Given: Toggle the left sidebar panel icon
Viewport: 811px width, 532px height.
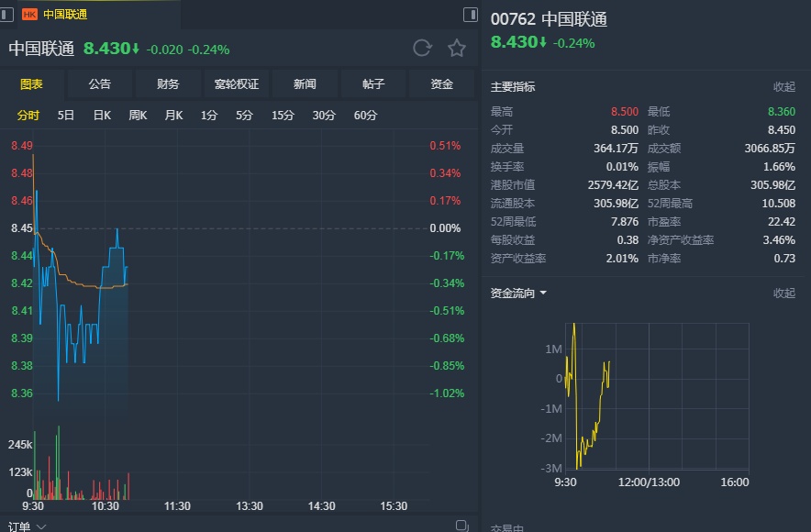Looking at the screenshot, I should point(7,14).
